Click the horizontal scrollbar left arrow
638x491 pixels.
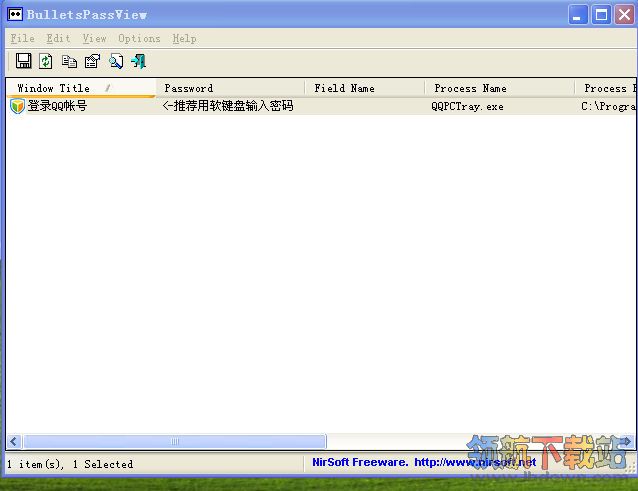pyautogui.click(x=14, y=441)
